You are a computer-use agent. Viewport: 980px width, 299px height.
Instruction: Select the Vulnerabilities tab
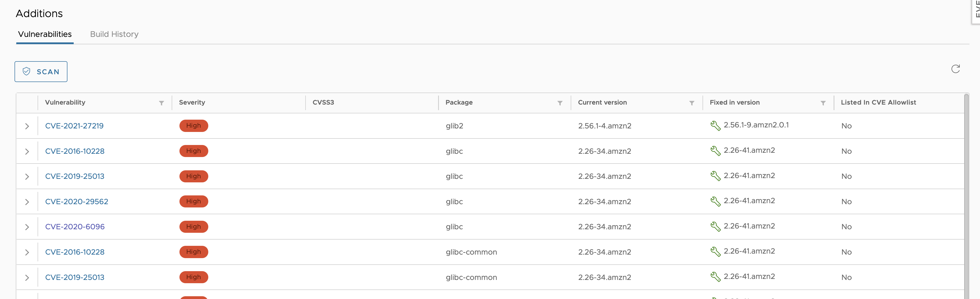(45, 34)
